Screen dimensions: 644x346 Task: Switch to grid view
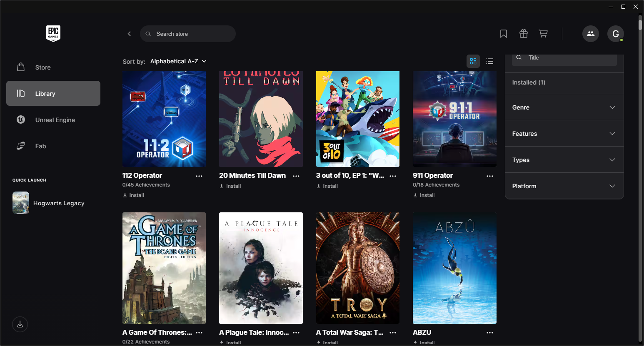tap(473, 61)
